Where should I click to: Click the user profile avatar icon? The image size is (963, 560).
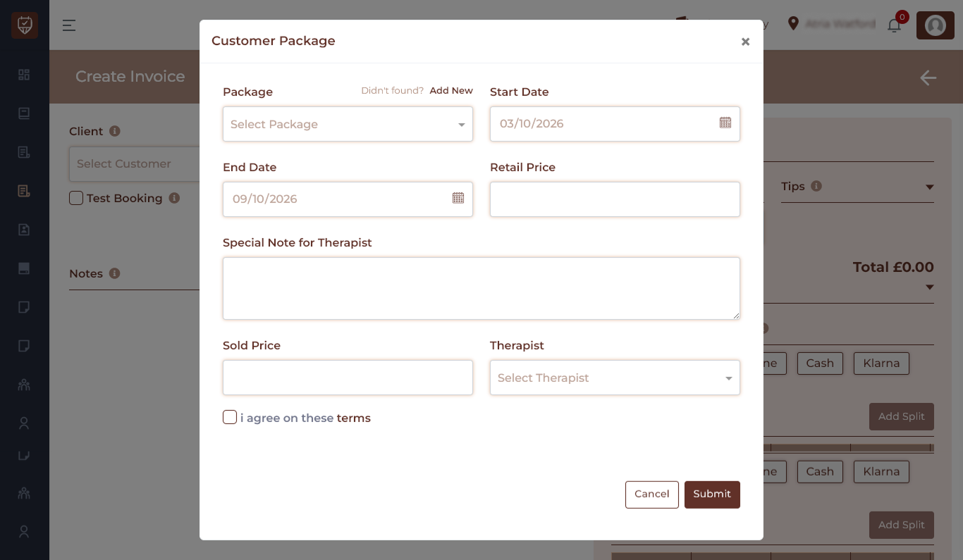click(935, 25)
